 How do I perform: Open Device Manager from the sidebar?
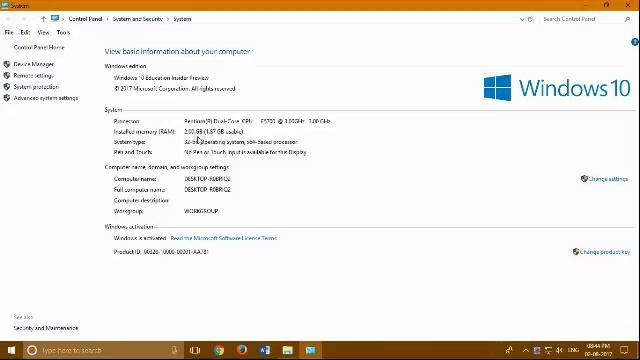coord(33,64)
